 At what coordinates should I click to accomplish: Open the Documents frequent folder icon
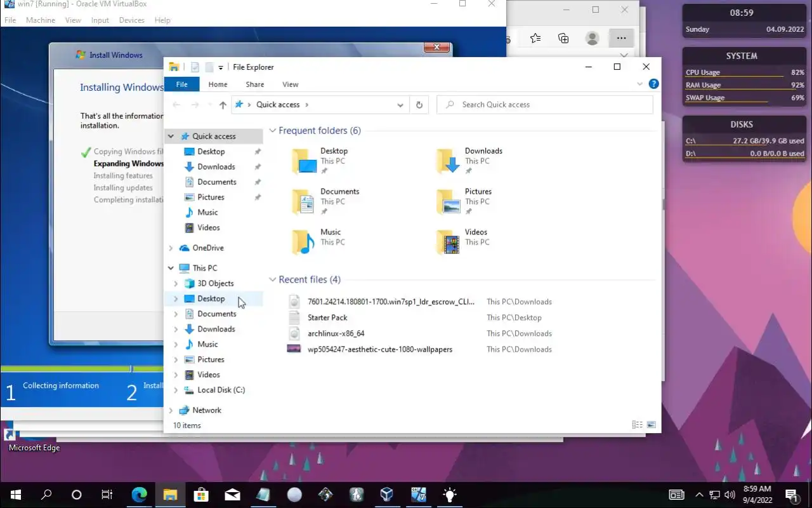pos(304,202)
